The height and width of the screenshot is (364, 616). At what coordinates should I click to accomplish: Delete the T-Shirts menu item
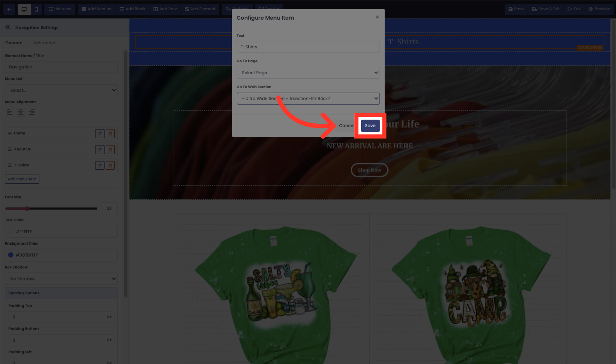click(x=110, y=165)
